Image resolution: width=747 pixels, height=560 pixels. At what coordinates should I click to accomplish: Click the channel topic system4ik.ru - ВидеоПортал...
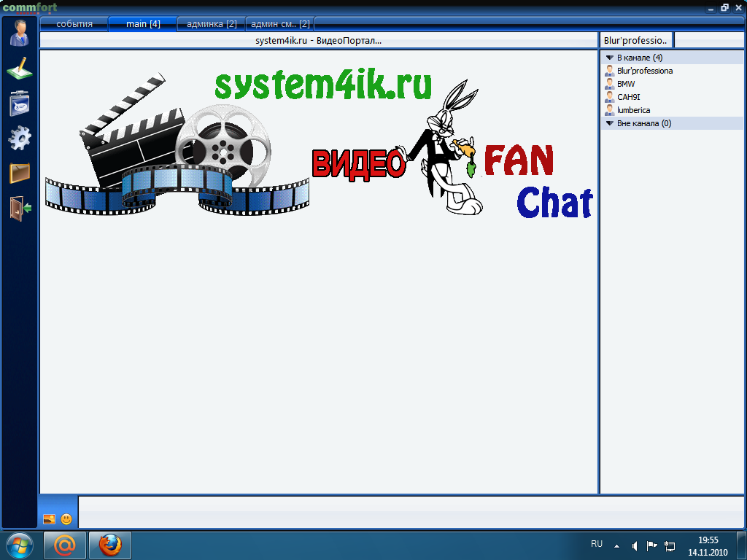318,41
